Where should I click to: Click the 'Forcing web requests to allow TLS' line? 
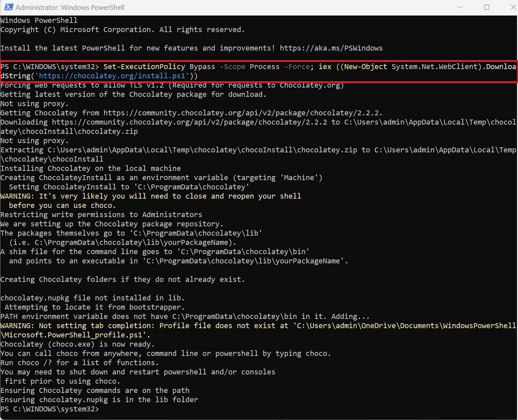[x=172, y=85]
